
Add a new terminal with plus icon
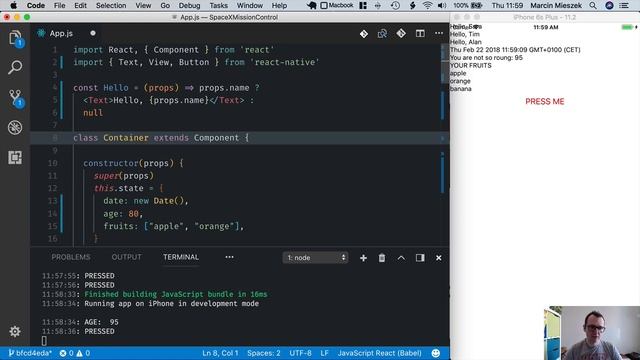pyautogui.click(x=363, y=258)
